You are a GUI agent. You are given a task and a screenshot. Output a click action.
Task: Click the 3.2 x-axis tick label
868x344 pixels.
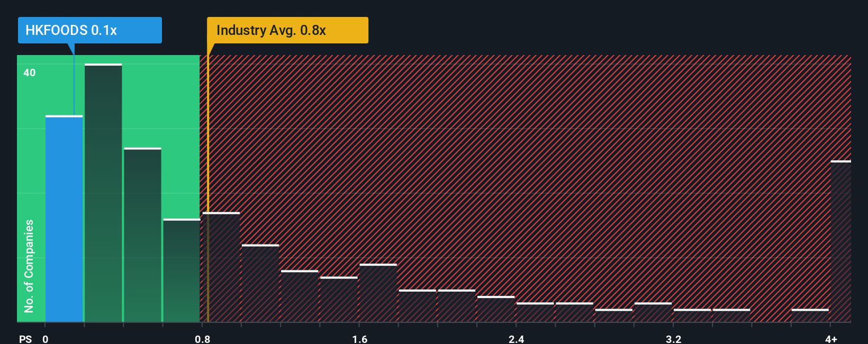pyautogui.click(x=673, y=339)
